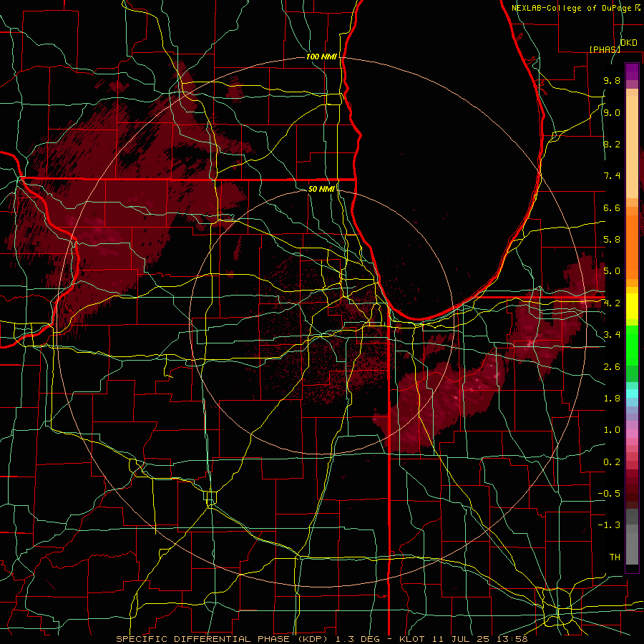Click the TH label on the legend
This screenshot has height=644, width=644.
point(615,557)
